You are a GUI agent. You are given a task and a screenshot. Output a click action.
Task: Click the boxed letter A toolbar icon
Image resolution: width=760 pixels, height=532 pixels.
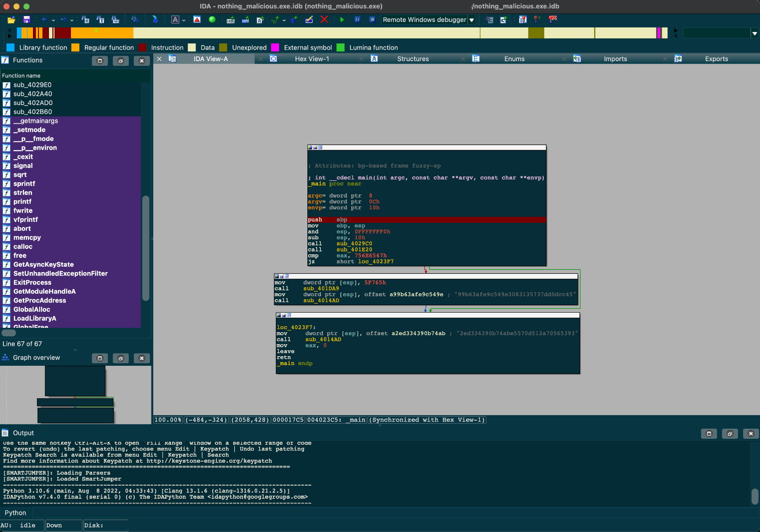[x=175, y=20]
